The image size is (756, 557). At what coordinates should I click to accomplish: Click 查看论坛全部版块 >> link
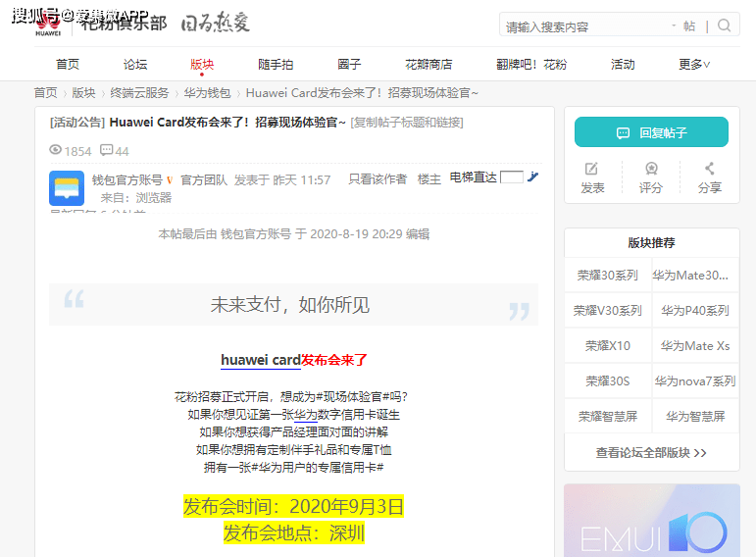[x=651, y=453]
